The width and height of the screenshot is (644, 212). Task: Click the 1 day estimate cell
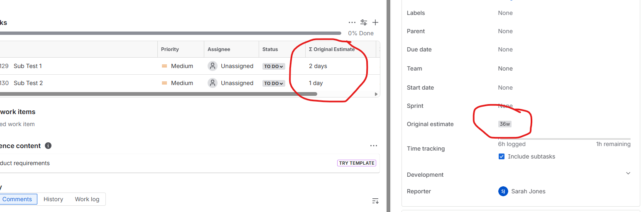[x=316, y=83]
